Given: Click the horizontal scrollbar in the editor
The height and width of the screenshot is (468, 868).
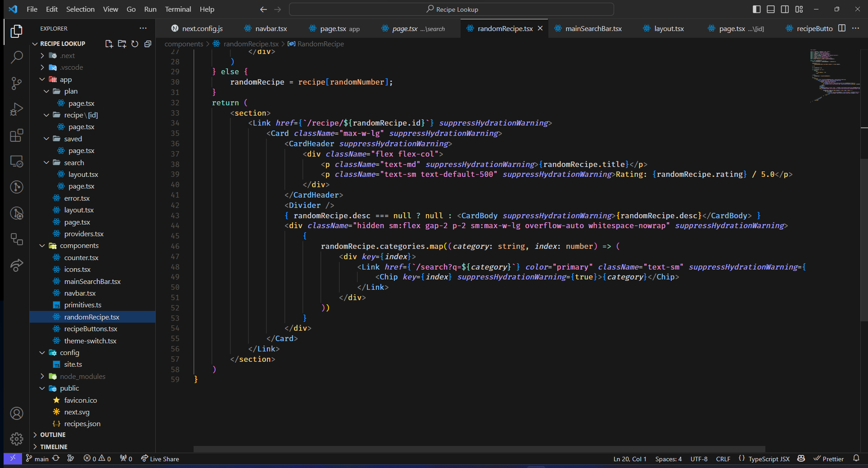Looking at the screenshot, I should (479, 449).
